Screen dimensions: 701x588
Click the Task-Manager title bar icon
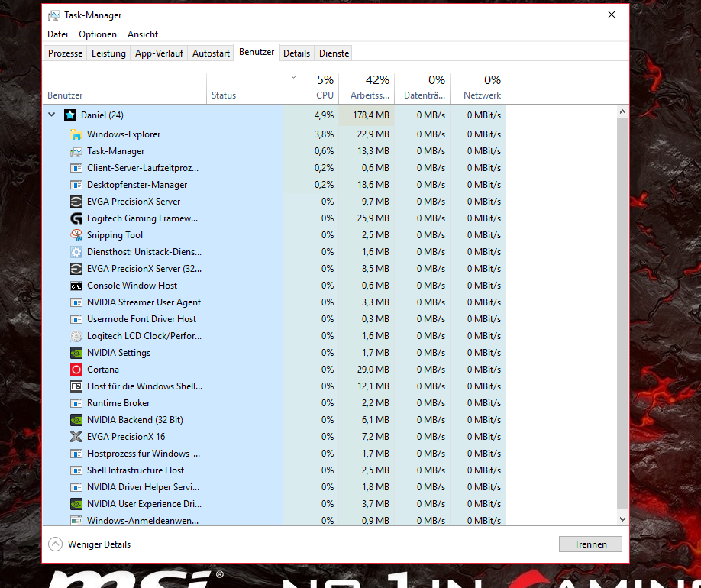pos(54,15)
